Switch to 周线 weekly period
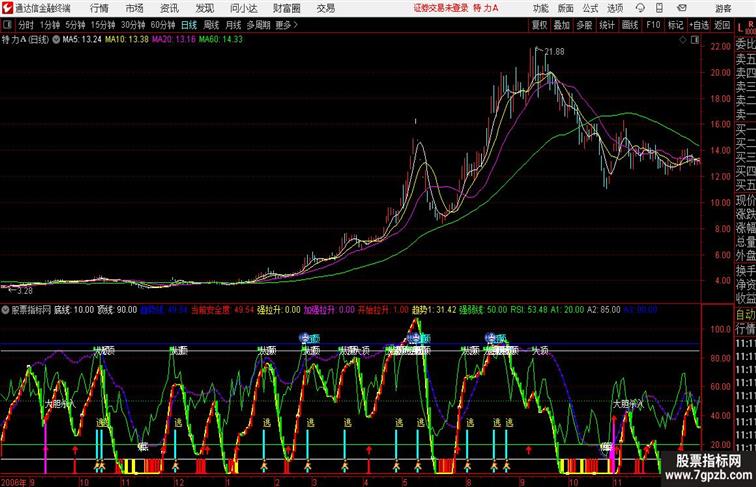 tap(211, 25)
